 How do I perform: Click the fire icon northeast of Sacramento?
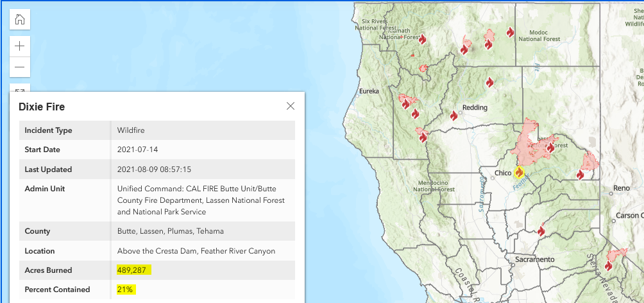[x=541, y=230]
